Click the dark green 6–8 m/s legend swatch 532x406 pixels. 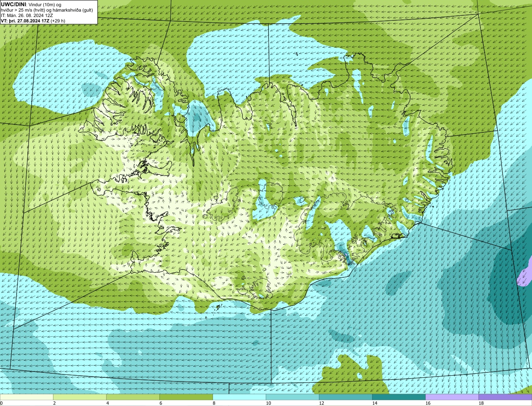(186, 397)
